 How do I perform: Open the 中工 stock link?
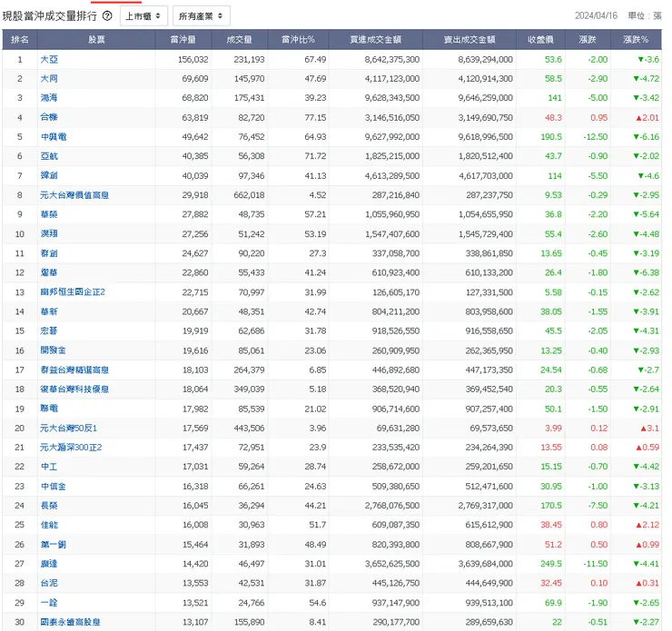49,467
